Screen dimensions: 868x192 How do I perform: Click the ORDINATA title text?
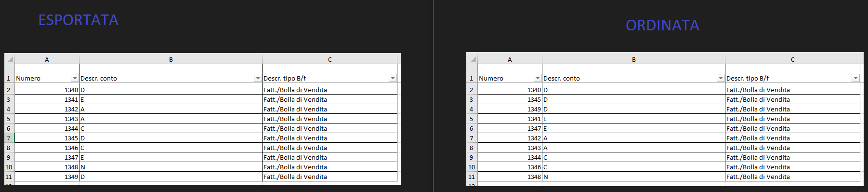(x=662, y=26)
